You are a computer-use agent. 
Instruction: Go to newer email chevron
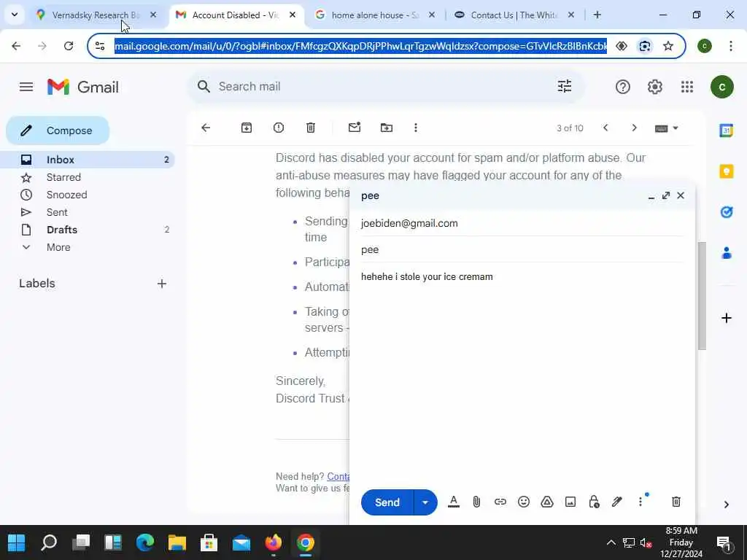[605, 128]
